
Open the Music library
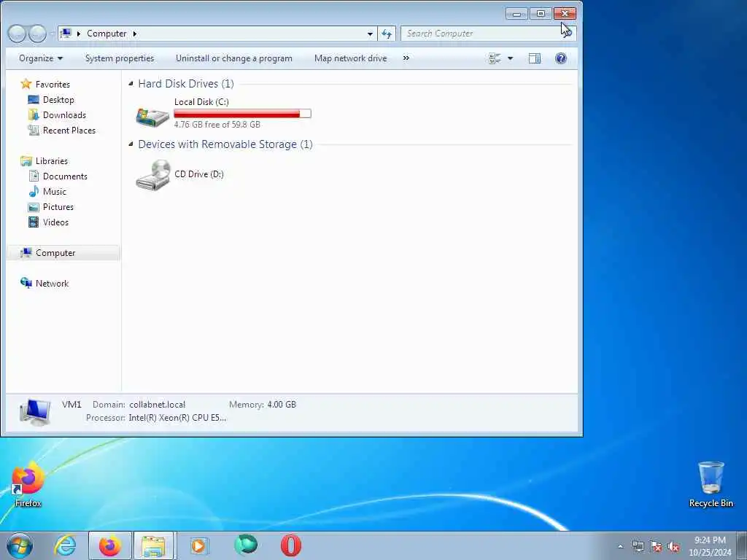tap(54, 192)
